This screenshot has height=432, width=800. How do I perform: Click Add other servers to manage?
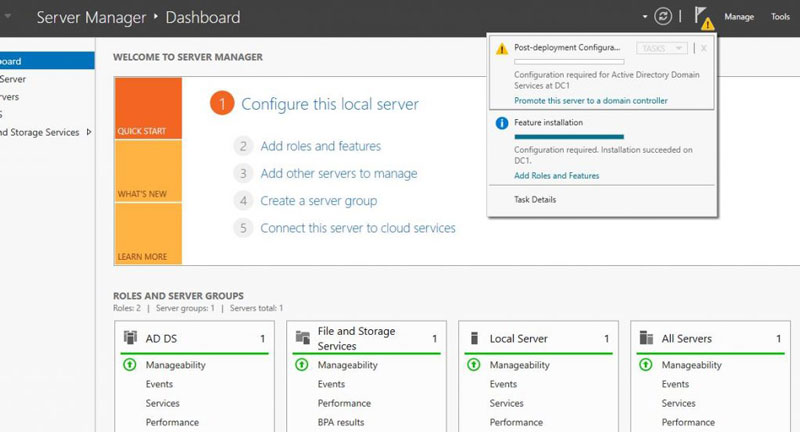[x=339, y=173]
